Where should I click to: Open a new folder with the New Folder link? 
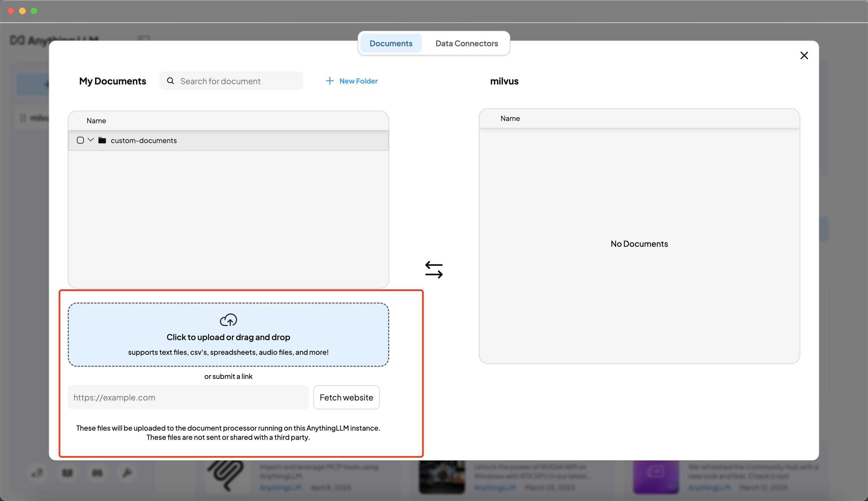pos(358,80)
